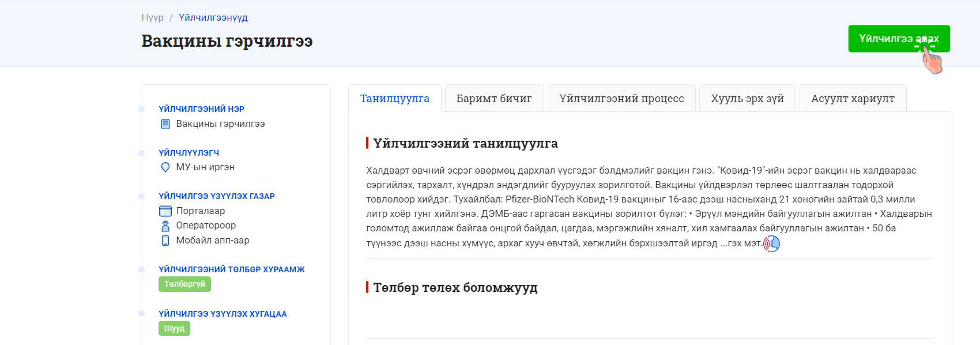Switch to the Баримт бичиг tab
The height and width of the screenshot is (345, 980).
(494, 99)
